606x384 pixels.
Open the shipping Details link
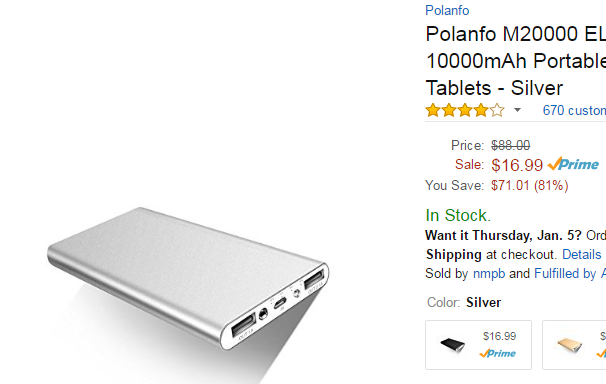pos(582,255)
